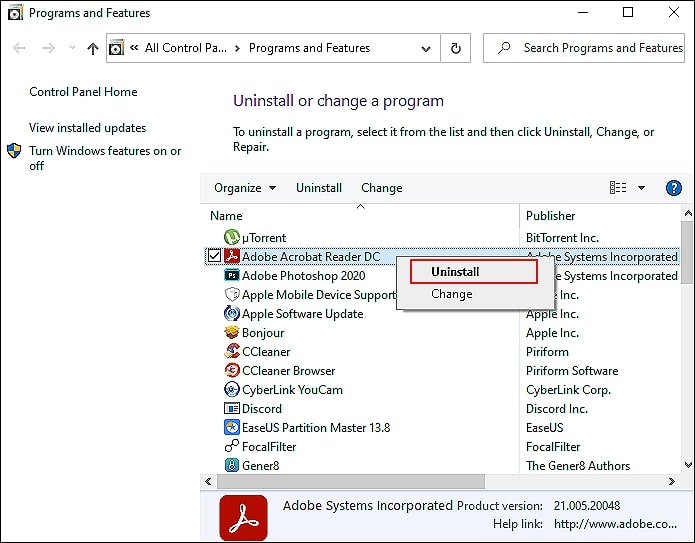Expand the view options dropdown arrow
This screenshot has height=543, width=695.
point(641,188)
